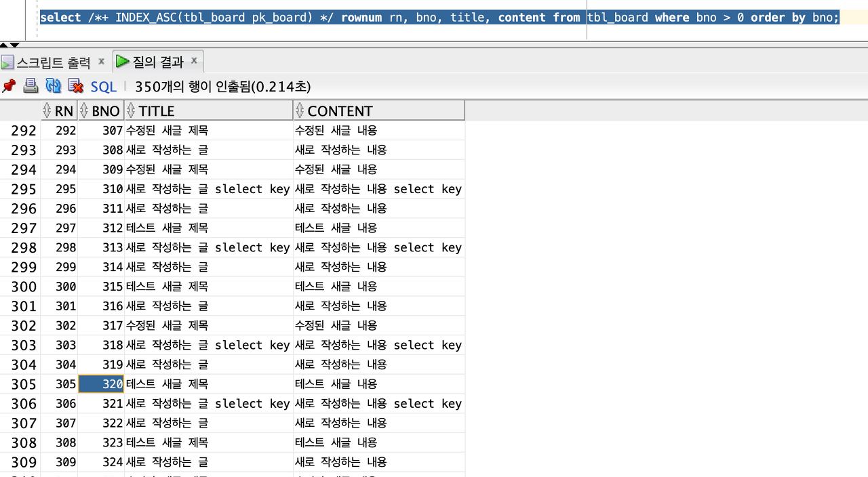Click the red pushpin to freeze the results tab
Viewport: 868px width, 477px height.
8,86
